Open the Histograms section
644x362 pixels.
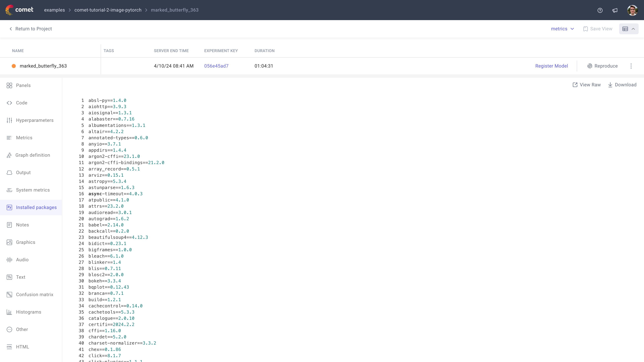click(29, 312)
